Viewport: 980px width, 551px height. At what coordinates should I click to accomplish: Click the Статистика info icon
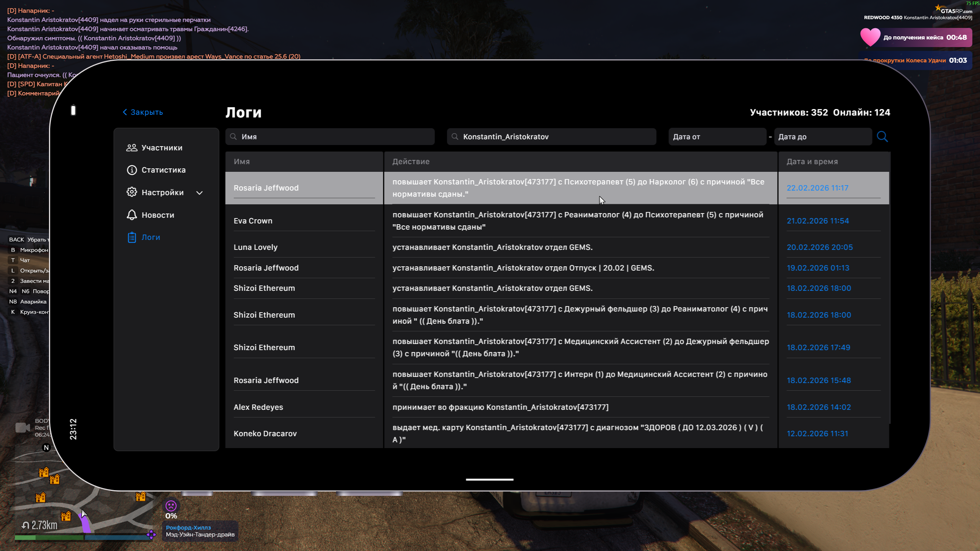click(132, 170)
